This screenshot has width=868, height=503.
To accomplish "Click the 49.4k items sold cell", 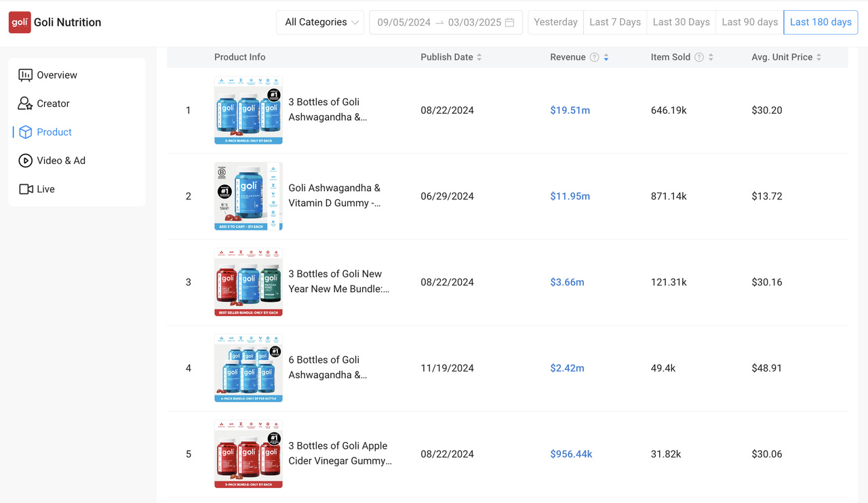I will [x=663, y=368].
